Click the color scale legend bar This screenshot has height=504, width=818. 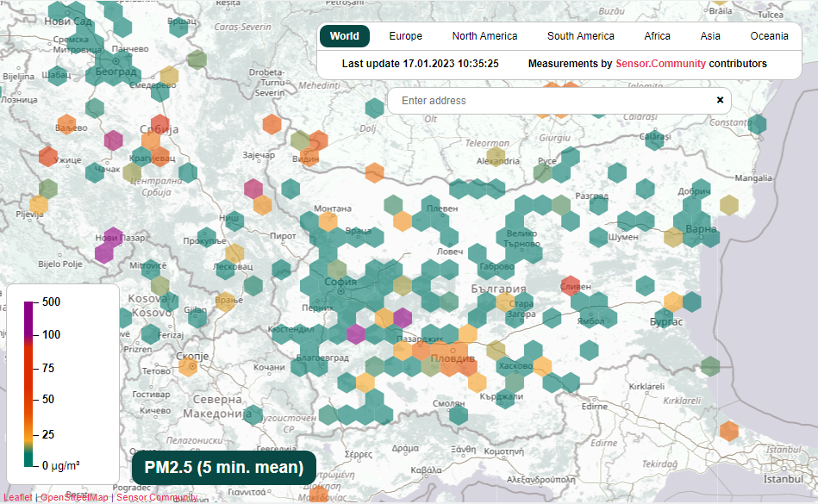point(28,383)
